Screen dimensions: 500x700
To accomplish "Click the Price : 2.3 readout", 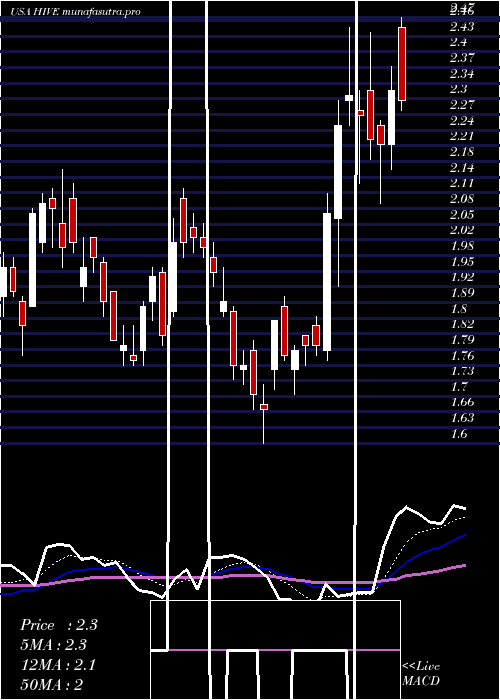I will (59, 625).
